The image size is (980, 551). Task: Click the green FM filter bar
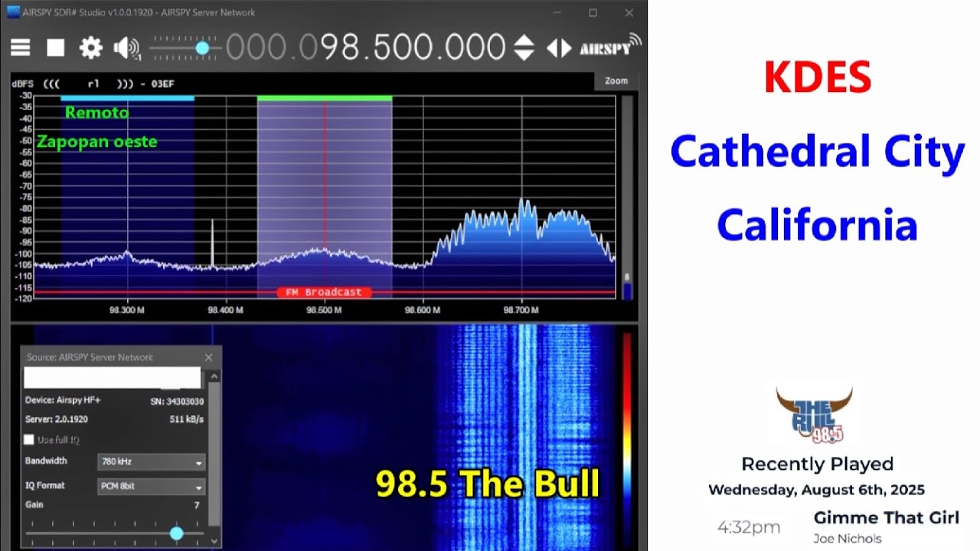point(325,99)
